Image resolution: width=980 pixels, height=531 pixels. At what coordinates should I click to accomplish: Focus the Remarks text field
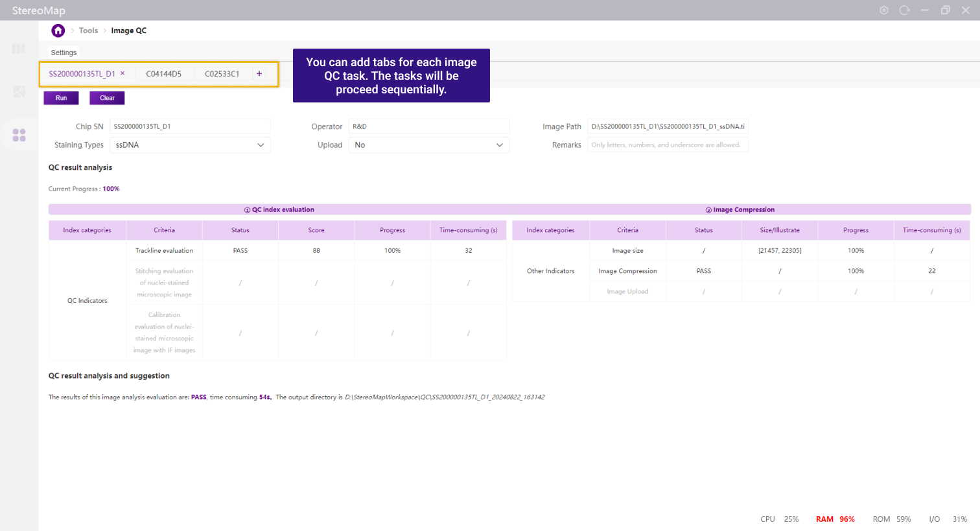667,145
